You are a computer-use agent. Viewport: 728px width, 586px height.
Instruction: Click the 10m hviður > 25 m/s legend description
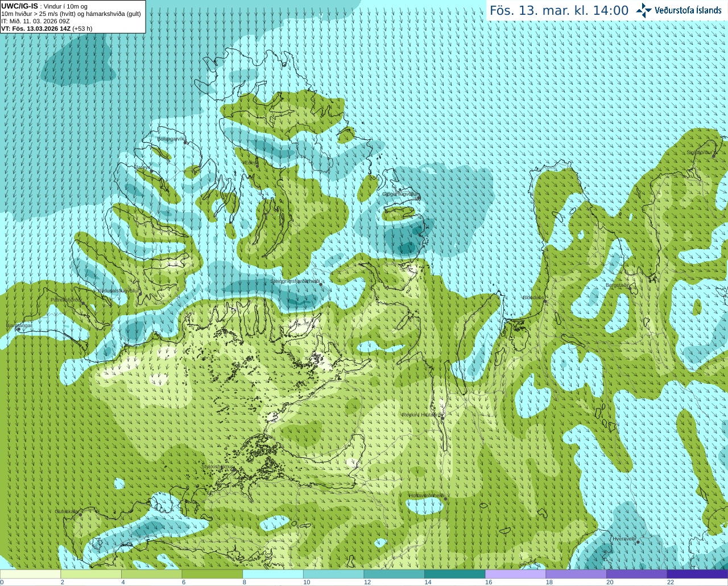click(x=71, y=14)
